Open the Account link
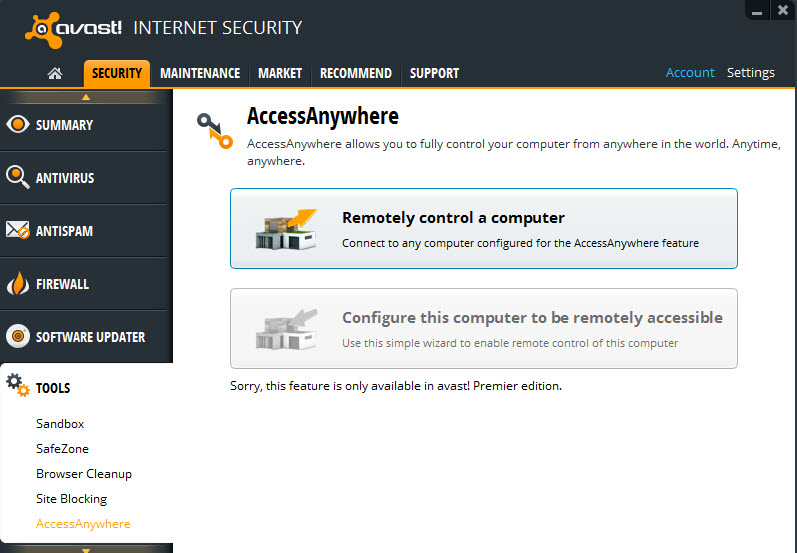Screen dimensions: 797x553 click(x=690, y=73)
